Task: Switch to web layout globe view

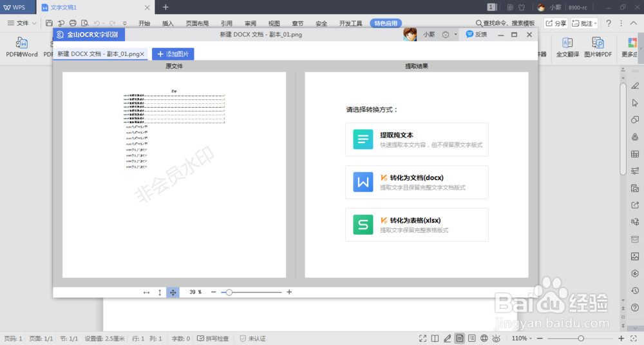Action: [484, 339]
